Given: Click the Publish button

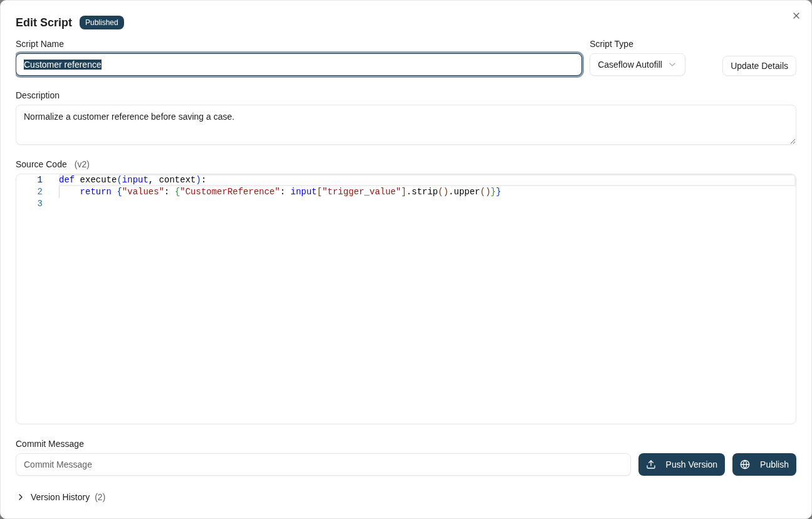Looking at the screenshot, I should click(x=764, y=464).
